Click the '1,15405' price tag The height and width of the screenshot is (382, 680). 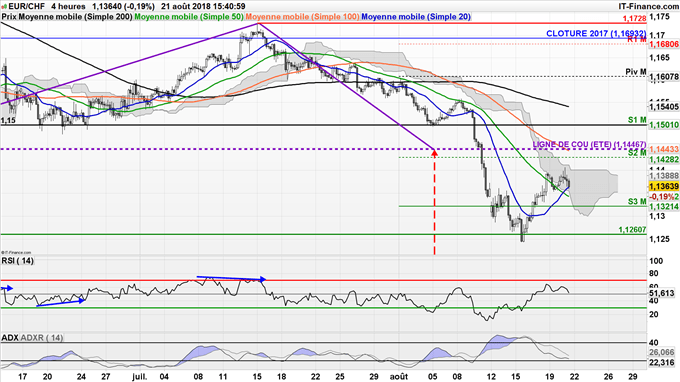coord(664,106)
